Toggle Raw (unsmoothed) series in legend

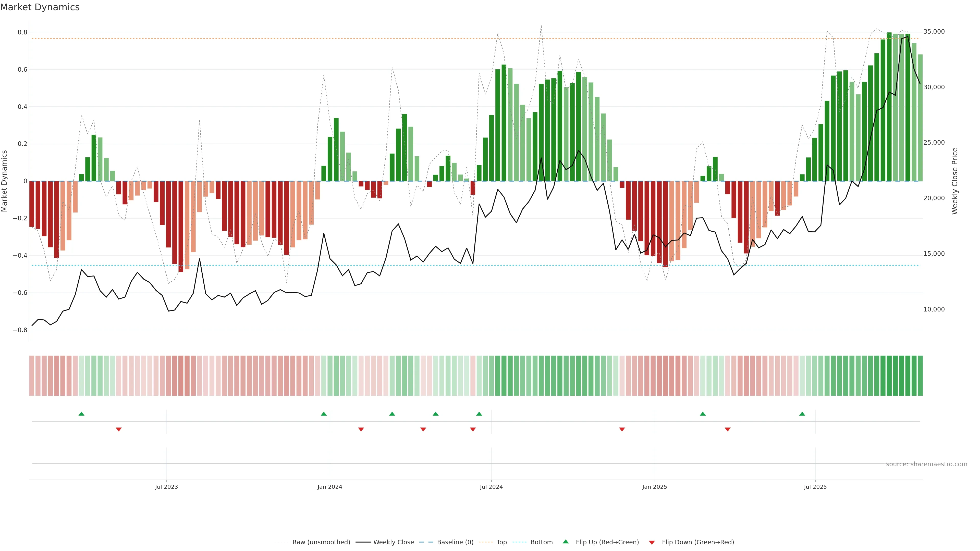321,542
